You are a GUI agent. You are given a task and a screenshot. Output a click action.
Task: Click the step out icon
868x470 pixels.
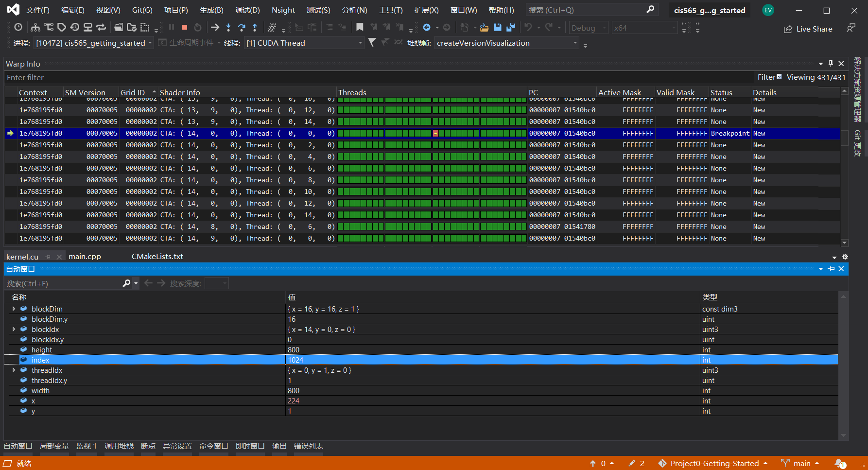pyautogui.click(x=255, y=28)
